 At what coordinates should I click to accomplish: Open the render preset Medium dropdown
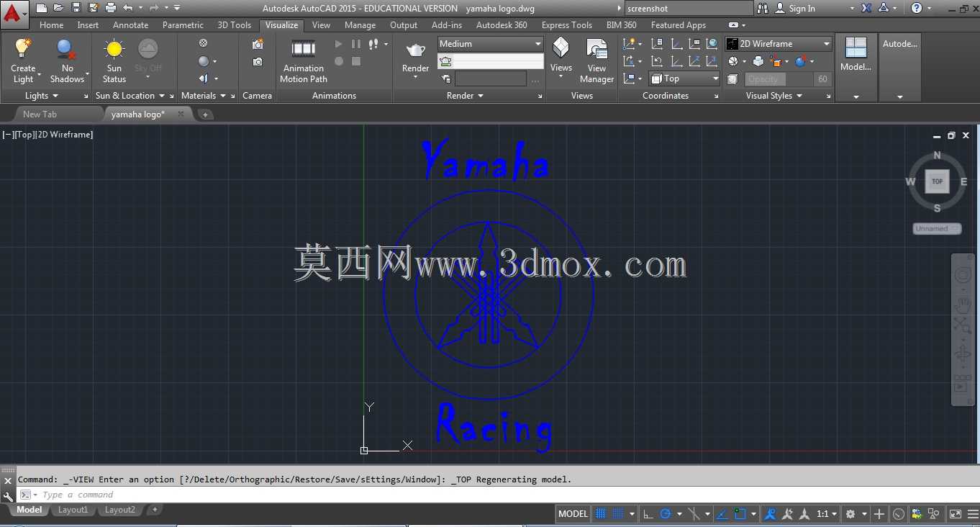[490, 44]
